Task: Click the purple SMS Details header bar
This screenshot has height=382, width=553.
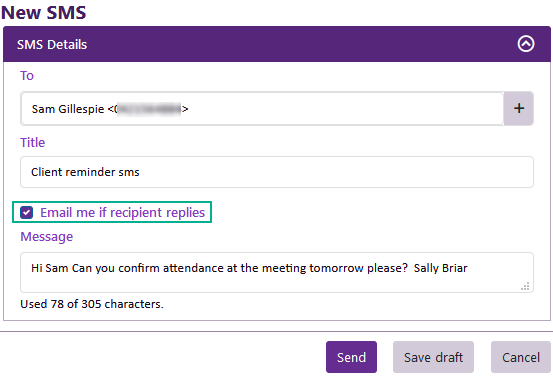Action: point(277,44)
